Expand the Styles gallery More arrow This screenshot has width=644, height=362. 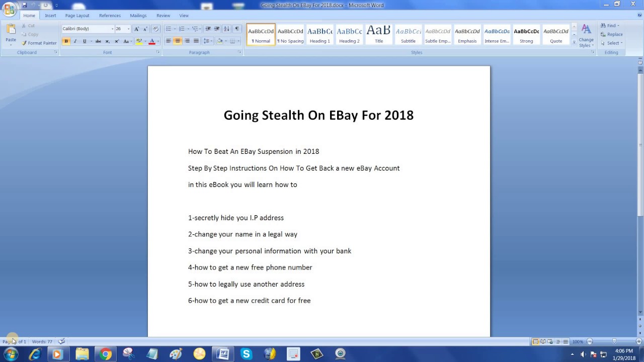click(574, 43)
